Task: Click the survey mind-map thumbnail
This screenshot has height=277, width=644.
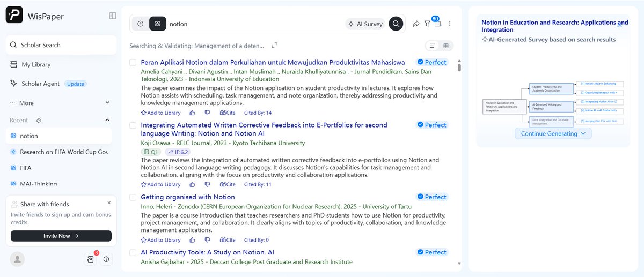Action: (x=553, y=104)
